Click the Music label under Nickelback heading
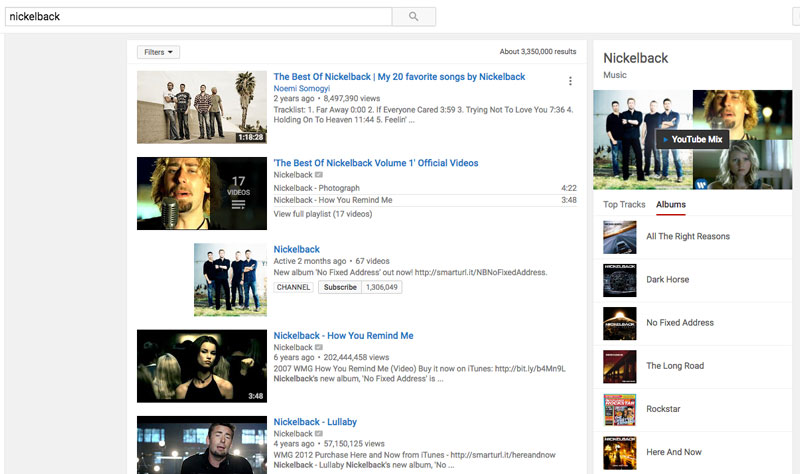 [615, 74]
